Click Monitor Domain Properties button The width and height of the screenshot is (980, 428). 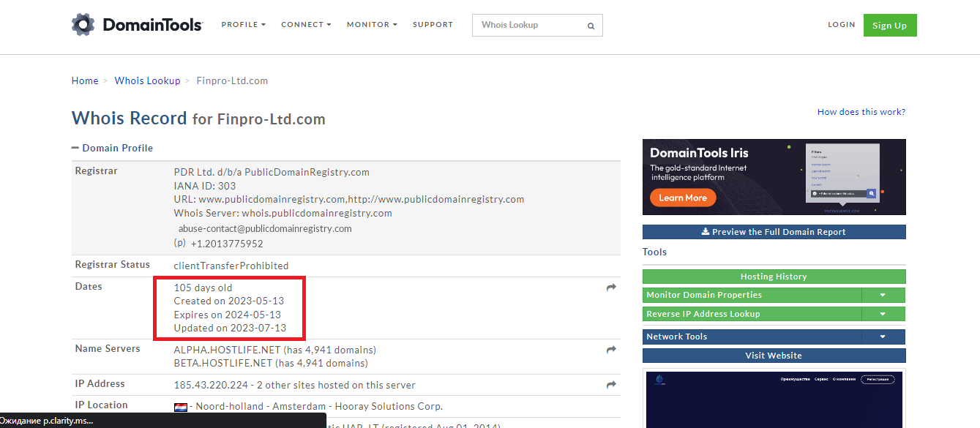(752, 295)
